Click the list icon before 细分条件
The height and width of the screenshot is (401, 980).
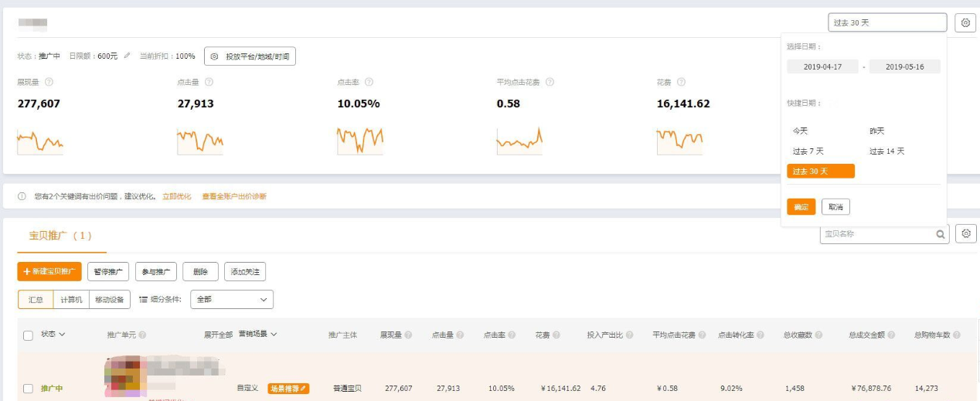pos(143,299)
